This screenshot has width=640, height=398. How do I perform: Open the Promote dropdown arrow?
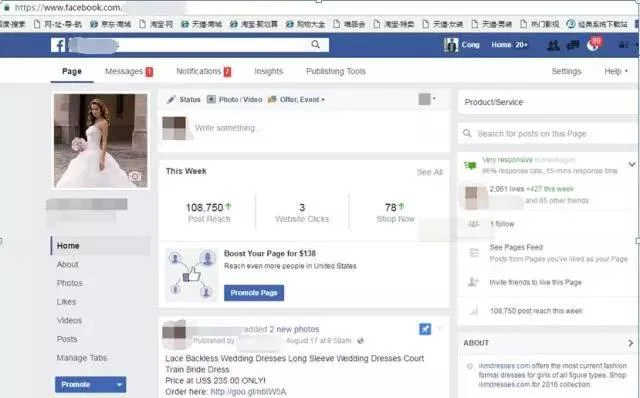pyautogui.click(x=119, y=385)
